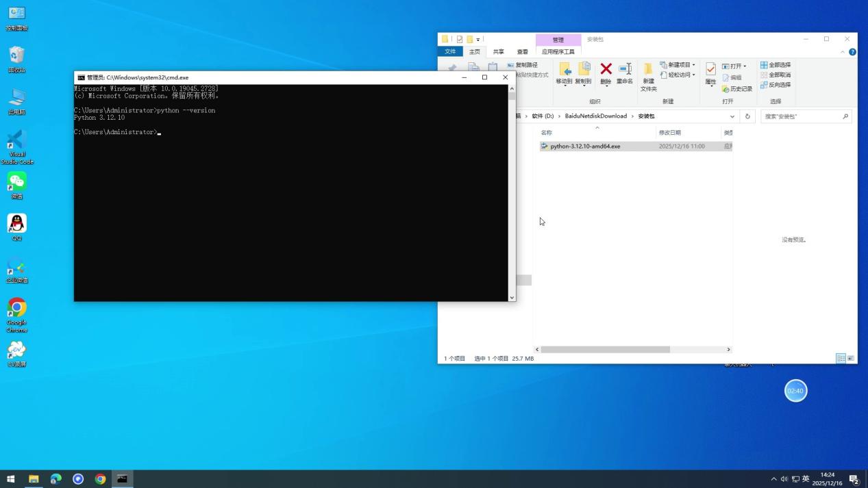Open file Properties (属性) from ribbon

click(x=710, y=73)
